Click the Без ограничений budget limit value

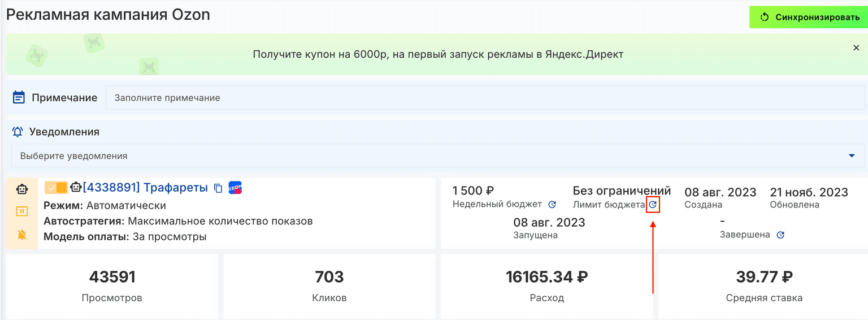[622, 191]
